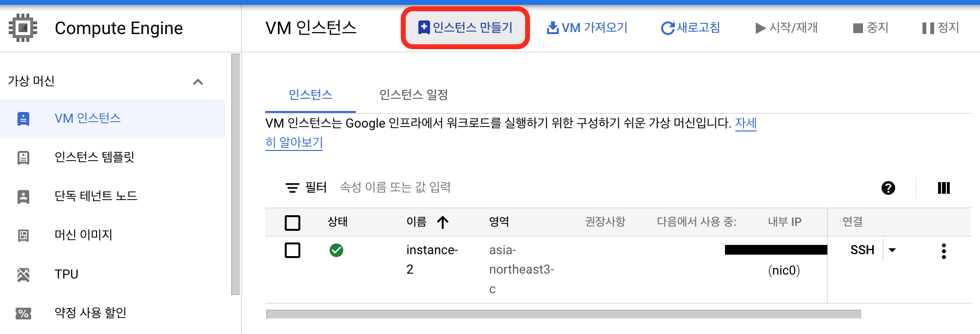Click the TPU sidebar icon
The image size is (980, 334).
pyautogui.click(x=23, y=275)
